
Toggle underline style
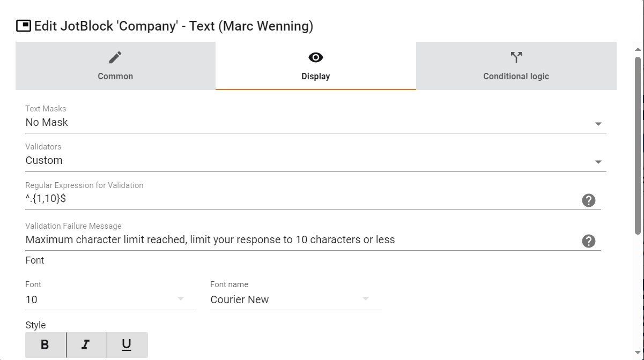[x=127, y=345]
